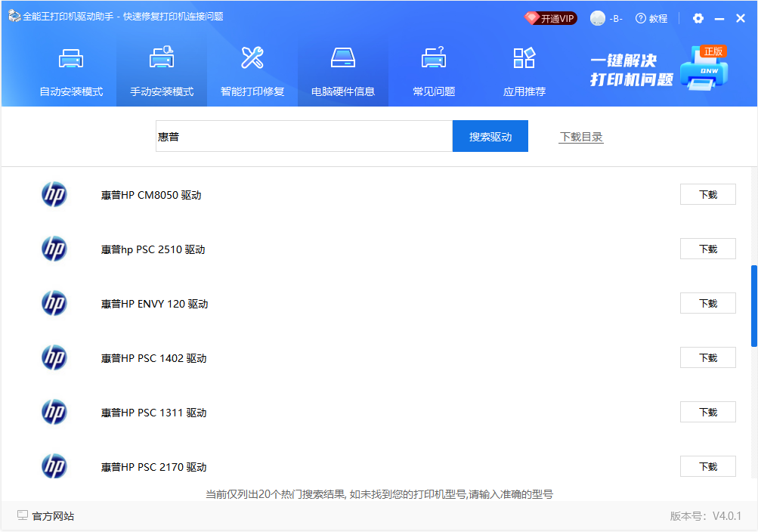The width and height of the screenshot is (758, 532).
Task: Click the -B- username label
Action: click(615, 19)
